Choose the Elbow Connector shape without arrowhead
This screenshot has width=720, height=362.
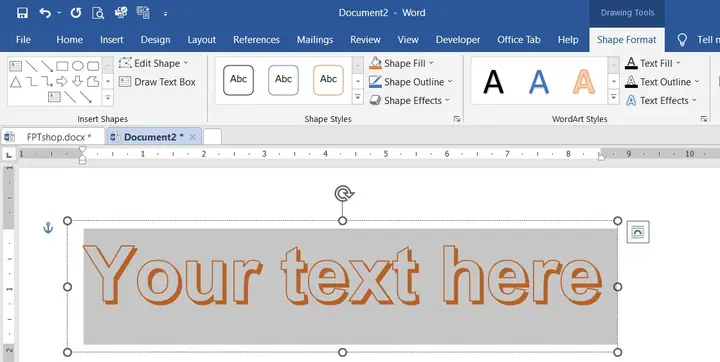click(31, 82)
